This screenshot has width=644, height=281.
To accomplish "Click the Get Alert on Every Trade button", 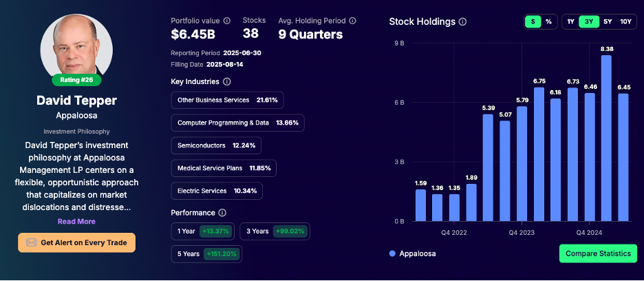I will click(x=76, y=242).
